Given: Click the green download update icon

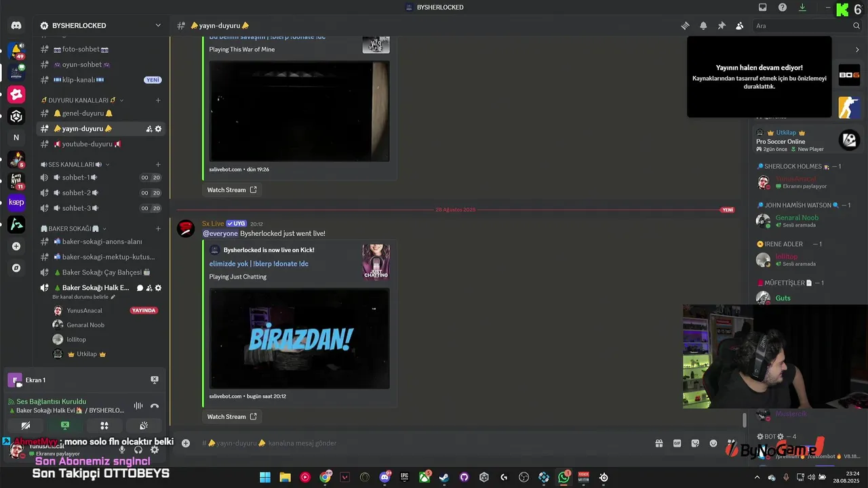Looking at the screenshot, I should tap(802, 7).
